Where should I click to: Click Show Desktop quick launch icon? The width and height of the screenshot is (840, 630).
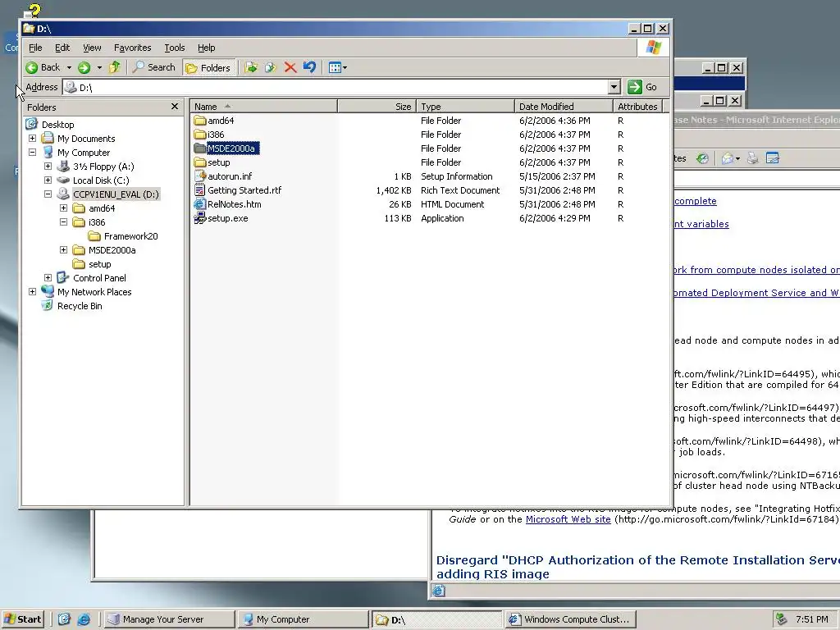tap(64, 619)
